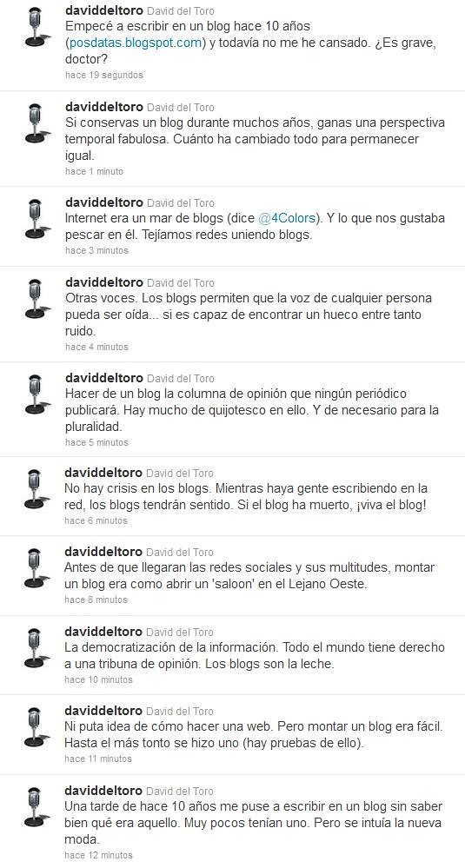This screenshot has height=868, width=465.
Task: Click the daviddeltoro username on 'Otras voces' tweet
Action: click(104, 282)
